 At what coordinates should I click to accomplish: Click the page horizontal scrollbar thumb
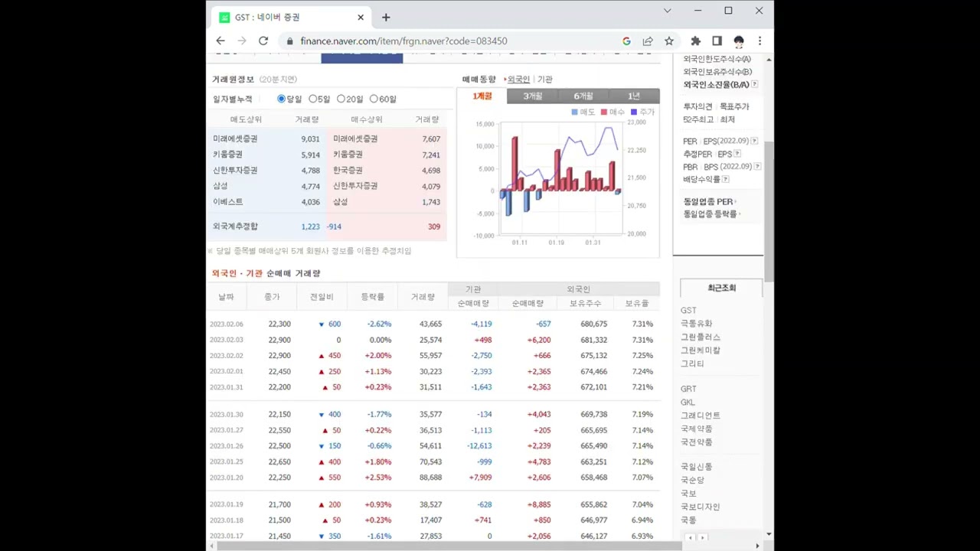pyautogui.click(x=449, y=546)
